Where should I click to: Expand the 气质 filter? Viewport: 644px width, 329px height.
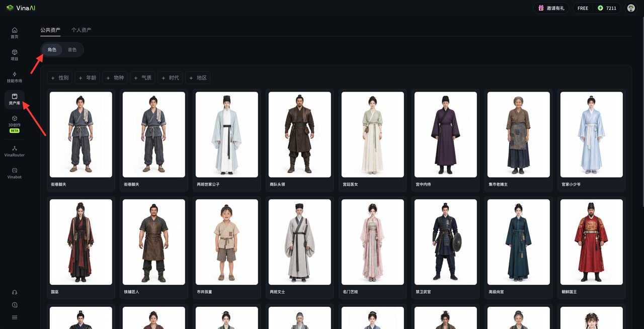pos(143,78)
